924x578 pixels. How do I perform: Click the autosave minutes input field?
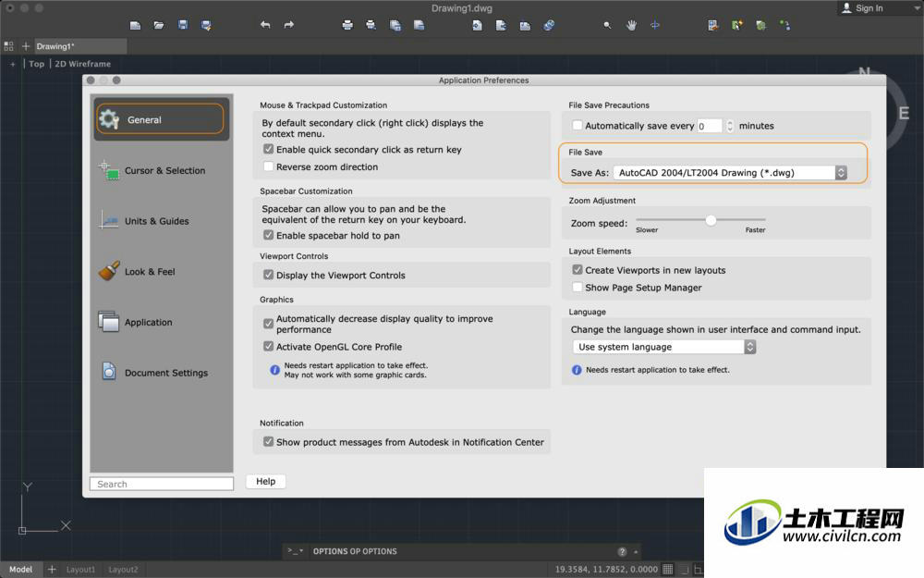click(x=709, y=126)
